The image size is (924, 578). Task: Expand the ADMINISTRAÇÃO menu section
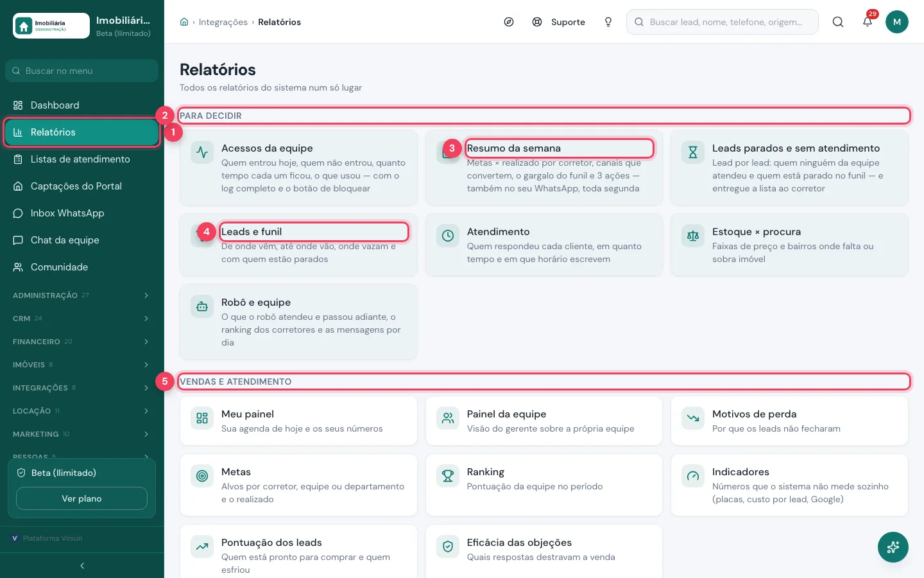click(x=81, y=295)
